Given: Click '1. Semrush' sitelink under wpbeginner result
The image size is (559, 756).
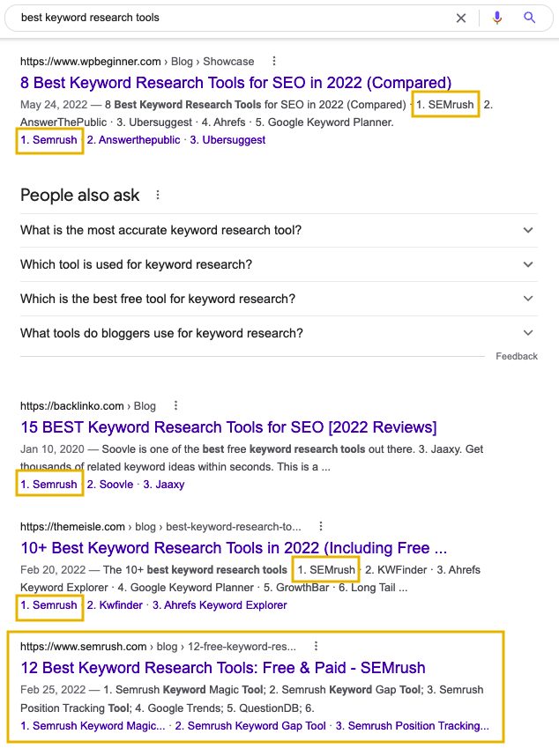Looking at the screenshot, I should click(x=48, y=140).
